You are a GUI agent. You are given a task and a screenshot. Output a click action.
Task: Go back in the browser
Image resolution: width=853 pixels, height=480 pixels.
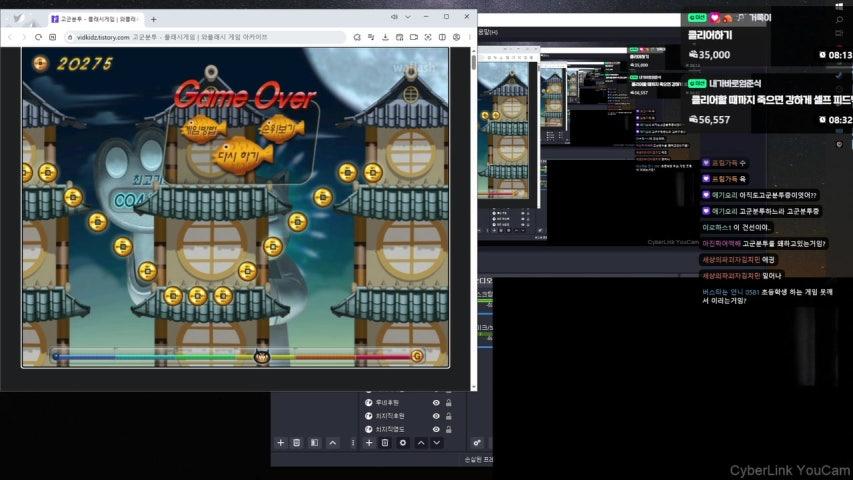click(10, 37)
